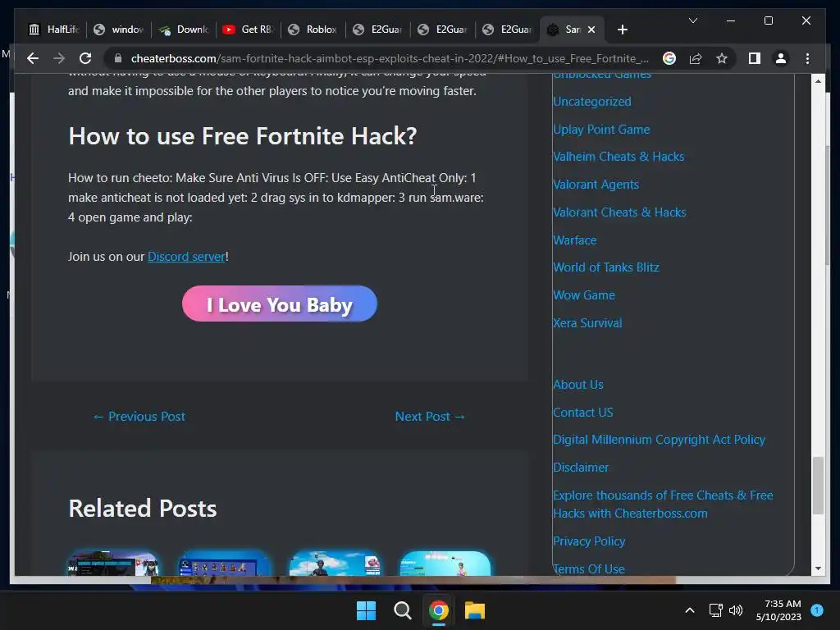Viewport: 840px width, 630px height.
Task: Go to Previous Post
Action: tap(139, 416)
